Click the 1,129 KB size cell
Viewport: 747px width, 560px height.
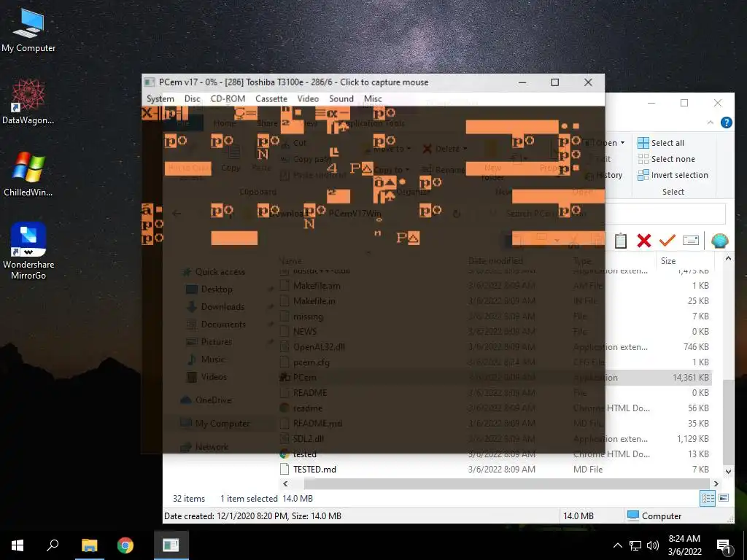pos(693,438)
